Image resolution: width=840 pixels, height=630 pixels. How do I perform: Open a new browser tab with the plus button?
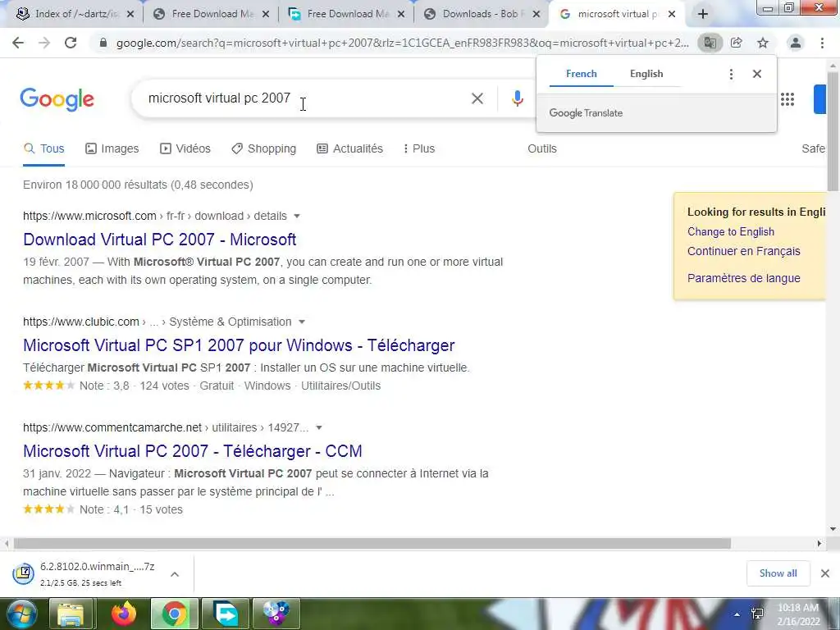click(703, 14)
